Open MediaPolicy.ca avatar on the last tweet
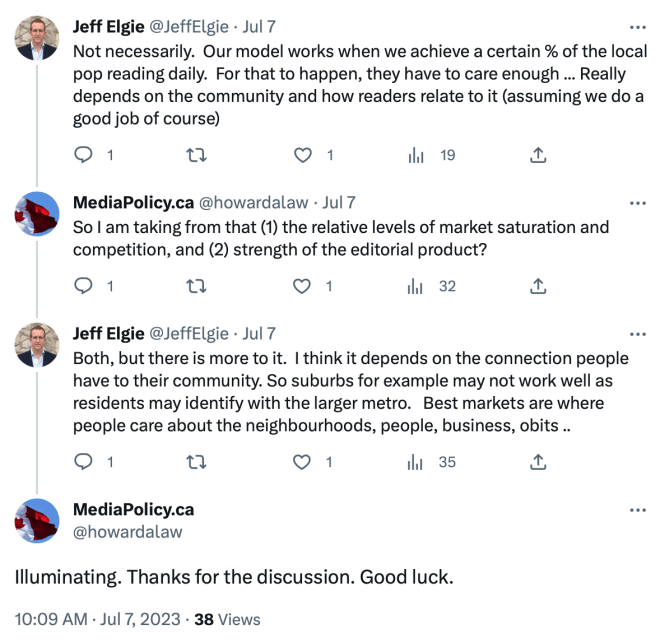This screenshot has width=660, height=643. click(37, 521)
